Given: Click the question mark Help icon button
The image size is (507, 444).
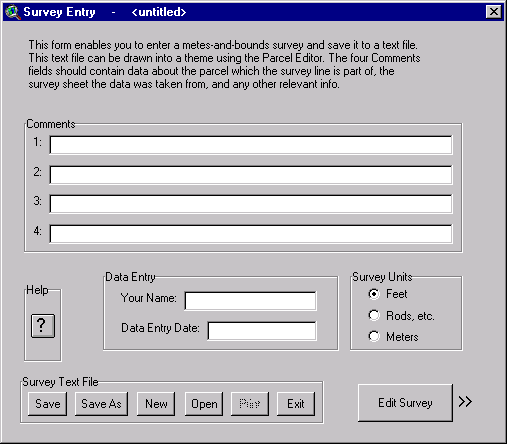Looking at the screenshot, I should pos(43,326).
